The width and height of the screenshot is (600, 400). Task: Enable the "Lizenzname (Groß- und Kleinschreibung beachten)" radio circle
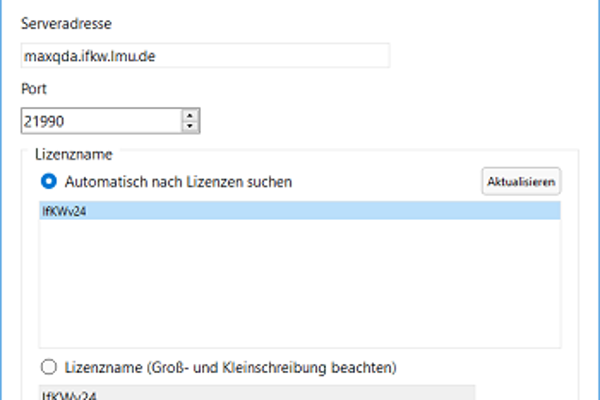point(47,365)
